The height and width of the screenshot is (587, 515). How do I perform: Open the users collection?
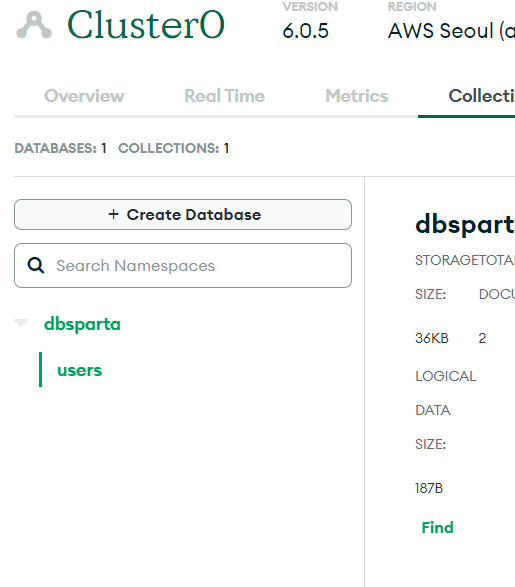[79, 370]
